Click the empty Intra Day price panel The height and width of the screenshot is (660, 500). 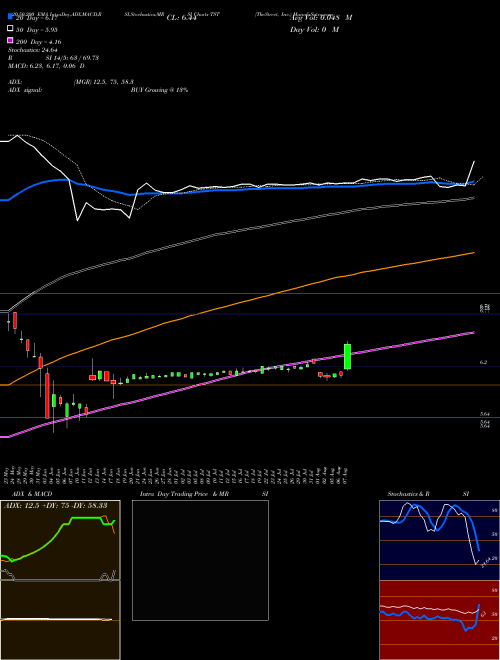click(200, 560)
